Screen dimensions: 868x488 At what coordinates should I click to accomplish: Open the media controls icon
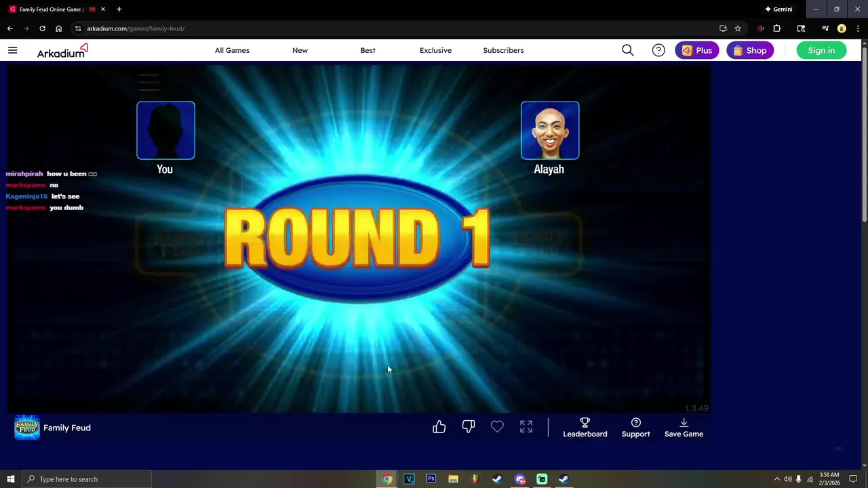tap(825, 28)
